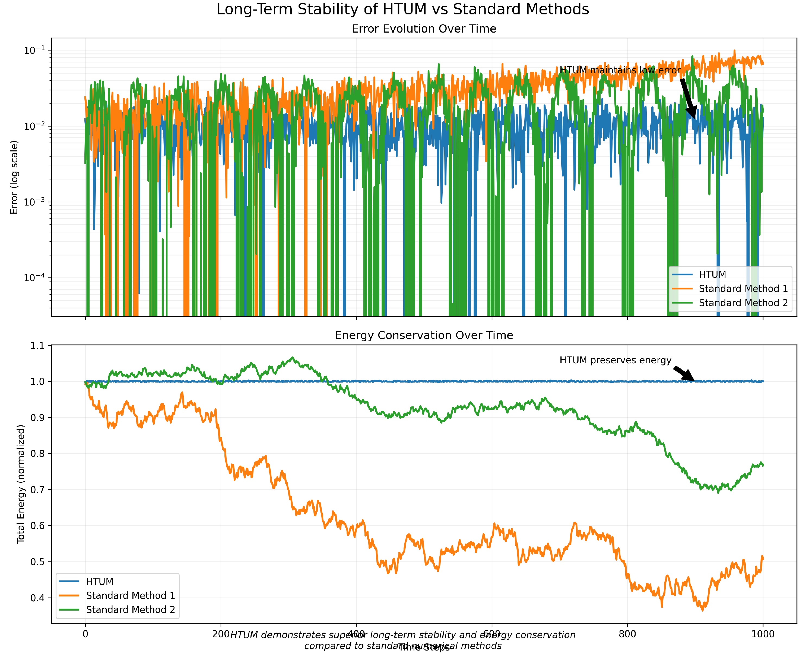Click the y-axis tick label 0.4
The width and height of the screenshot is (812, 660).
(x=37, y=598)
